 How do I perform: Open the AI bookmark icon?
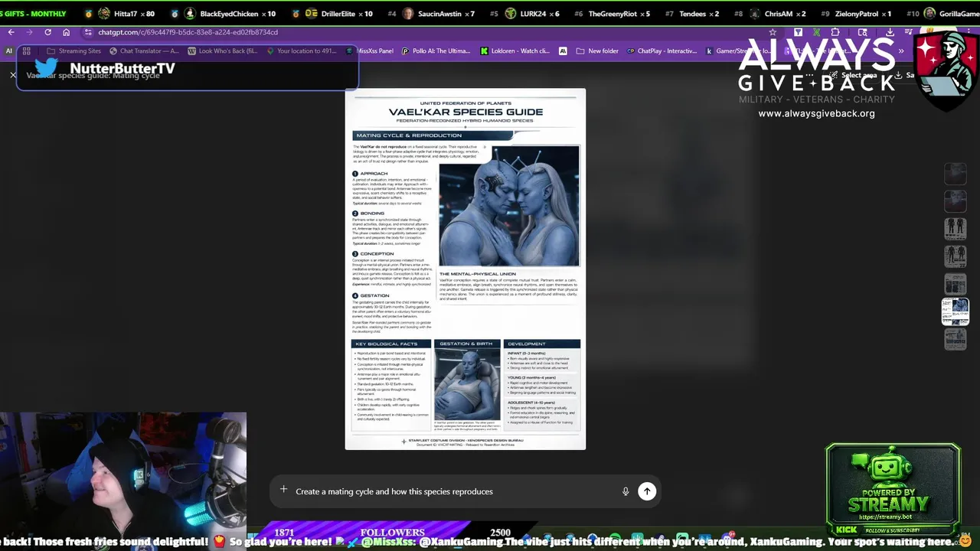(9, 51)
